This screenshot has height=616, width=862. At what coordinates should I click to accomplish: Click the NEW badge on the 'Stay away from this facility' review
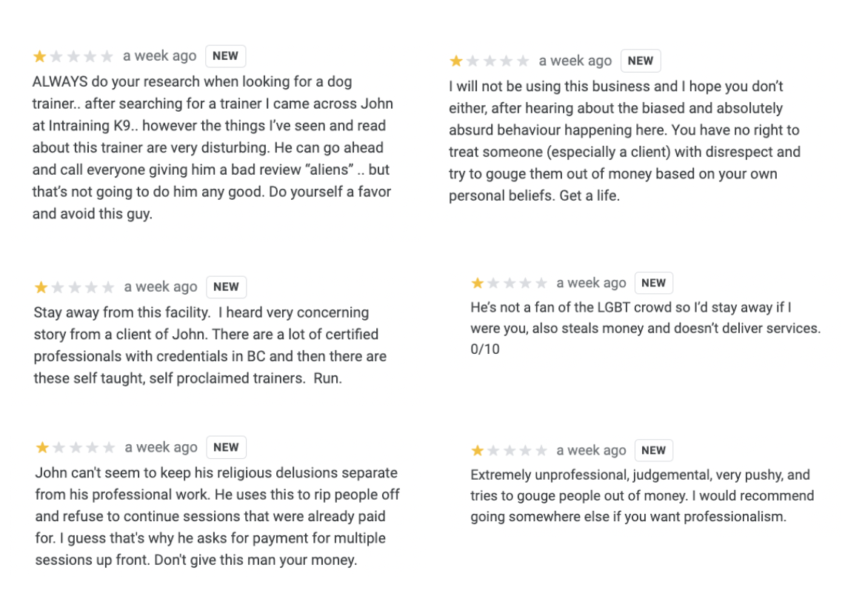tap(226, 287)
